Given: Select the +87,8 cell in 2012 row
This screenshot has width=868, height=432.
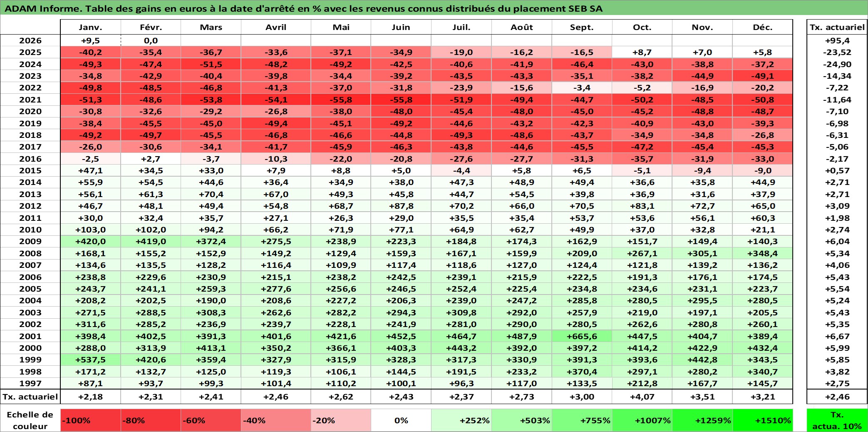Looking at the screenshot, I should click(401, 206).
